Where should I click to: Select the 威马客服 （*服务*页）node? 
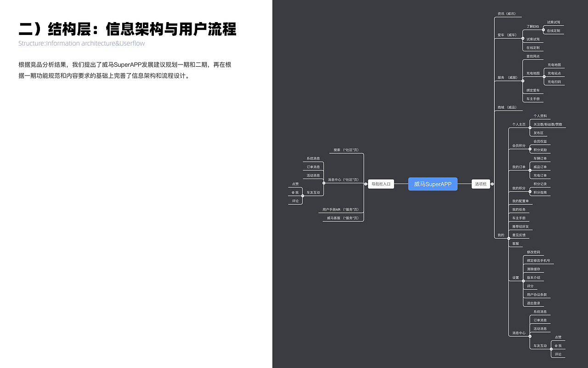(x=342, y=218)
